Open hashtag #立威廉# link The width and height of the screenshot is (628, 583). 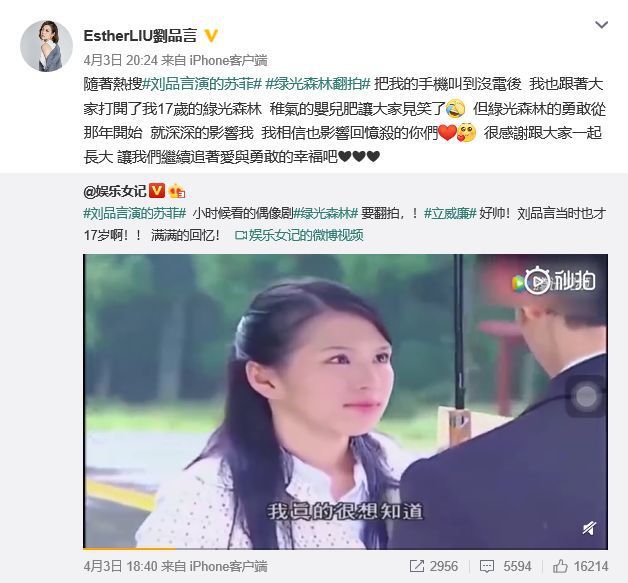[x=450, y=213]
